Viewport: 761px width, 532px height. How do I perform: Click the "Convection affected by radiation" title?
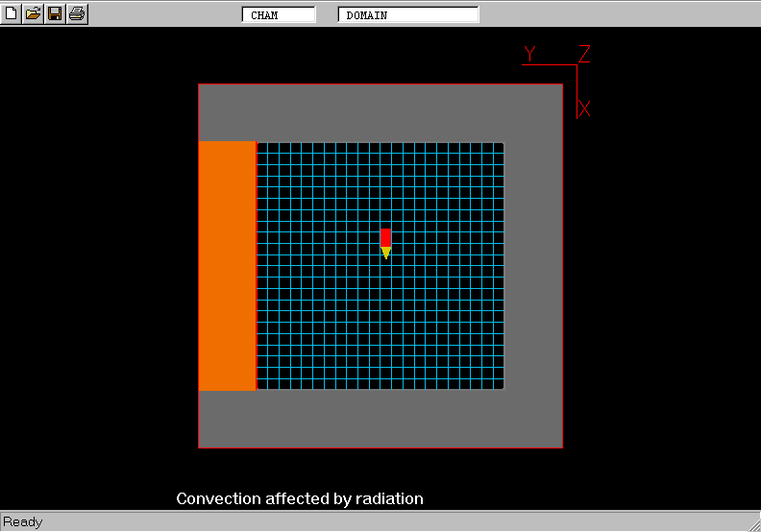tap(300, 498)
